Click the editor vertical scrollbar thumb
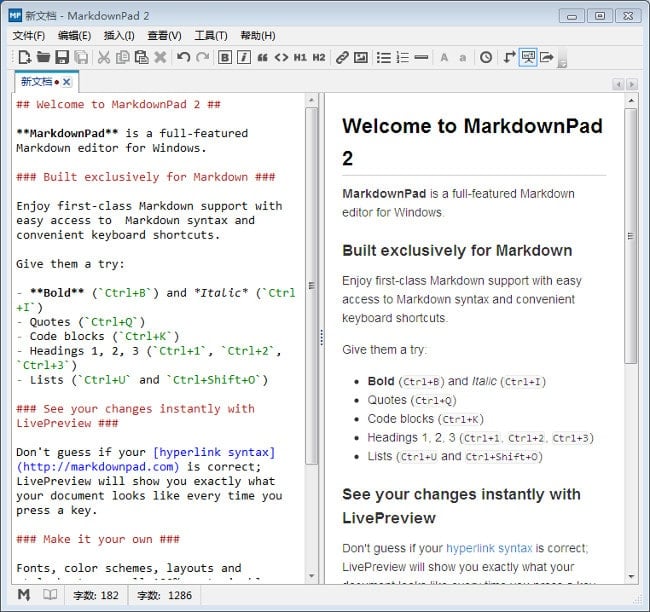This screenshot has height=612, width=650. click(311, 286)
